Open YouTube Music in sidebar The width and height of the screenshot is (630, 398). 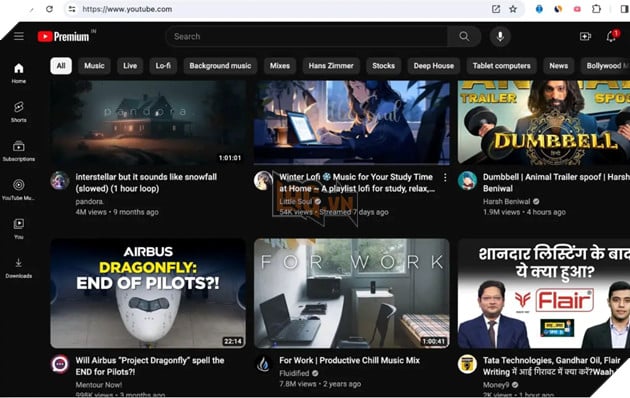click(x=18, y=190)
